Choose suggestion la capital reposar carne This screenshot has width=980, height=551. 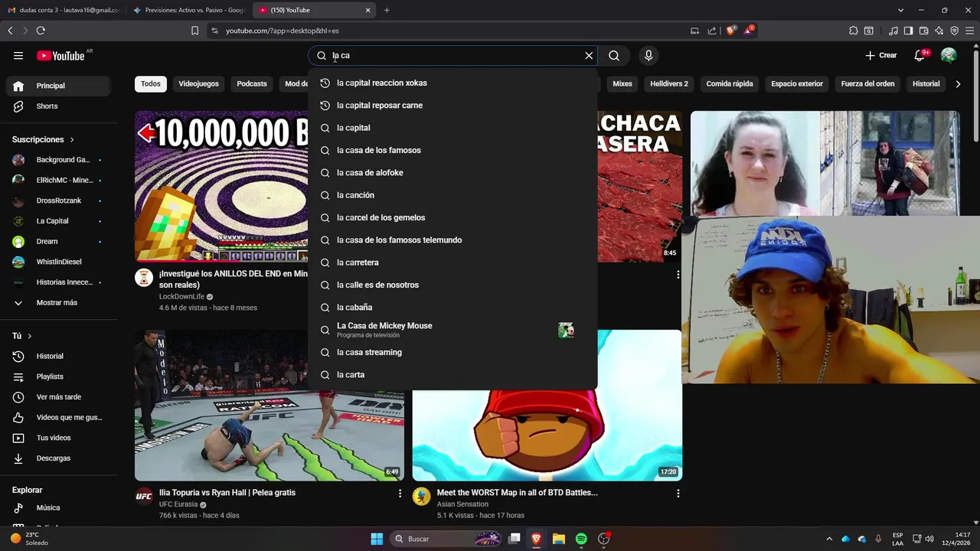click(452, 106)
